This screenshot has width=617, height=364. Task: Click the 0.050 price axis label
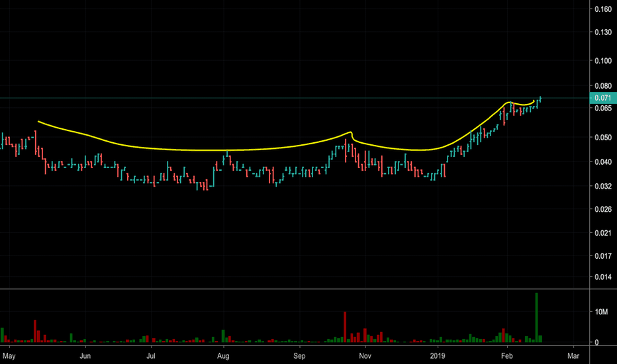(603, 138)
